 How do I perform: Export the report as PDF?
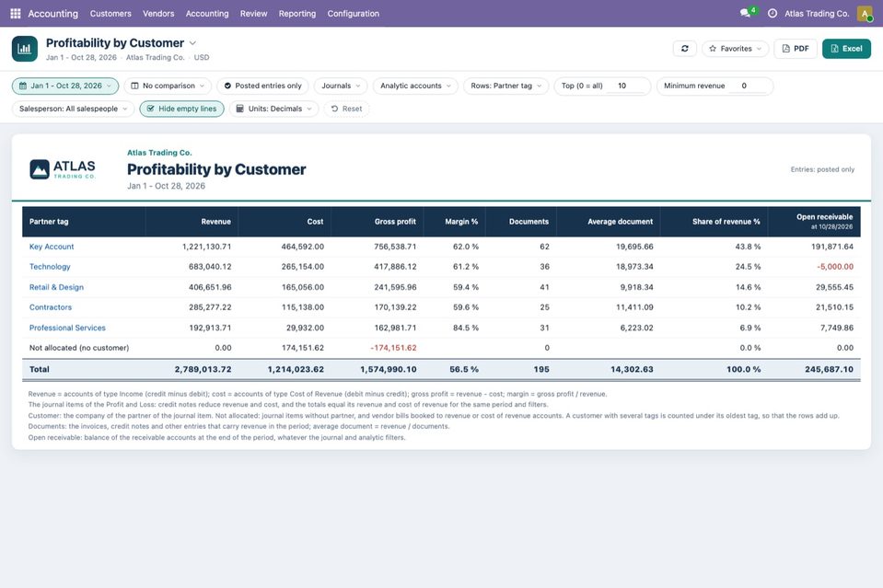tap(796, 49)
